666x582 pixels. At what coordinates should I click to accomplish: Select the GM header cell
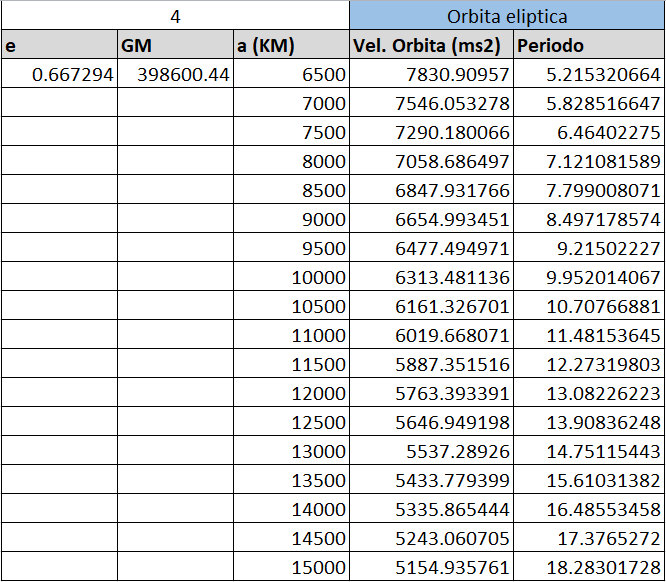pos(175,44)
